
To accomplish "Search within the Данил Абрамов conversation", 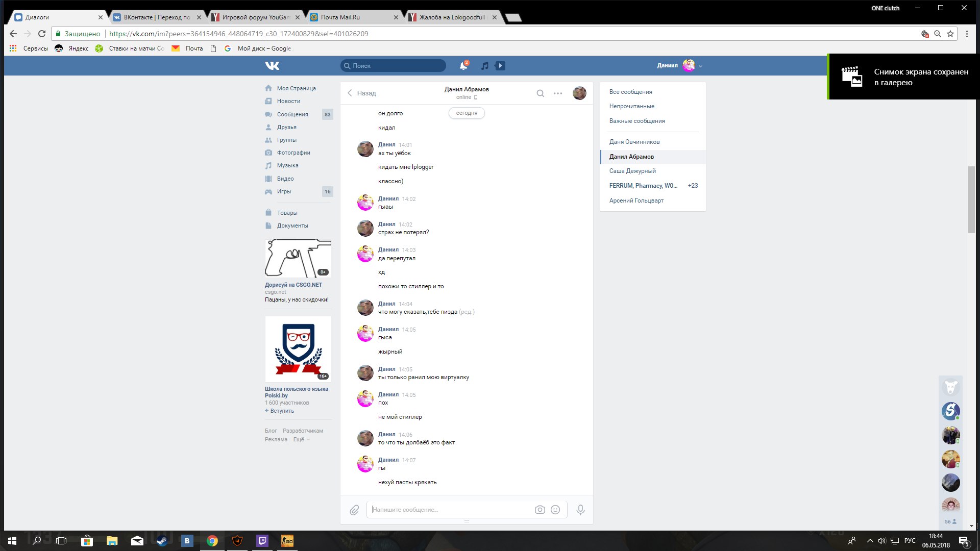I will 540,93.
